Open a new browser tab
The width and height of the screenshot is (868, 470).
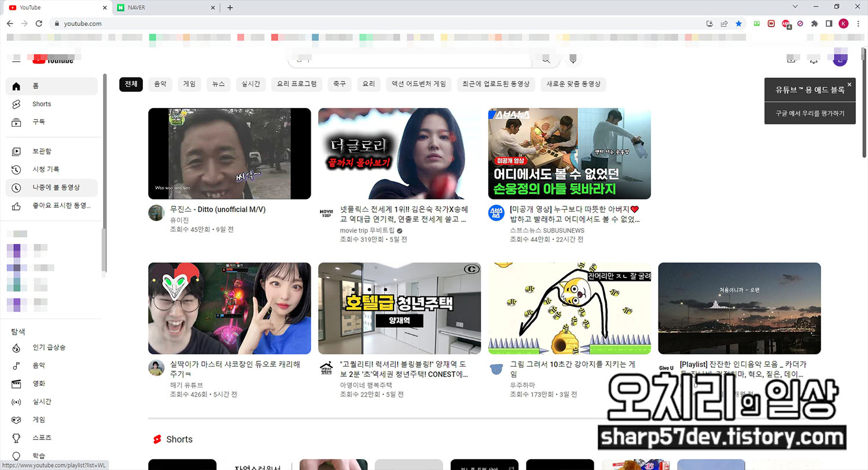(230, 8)
